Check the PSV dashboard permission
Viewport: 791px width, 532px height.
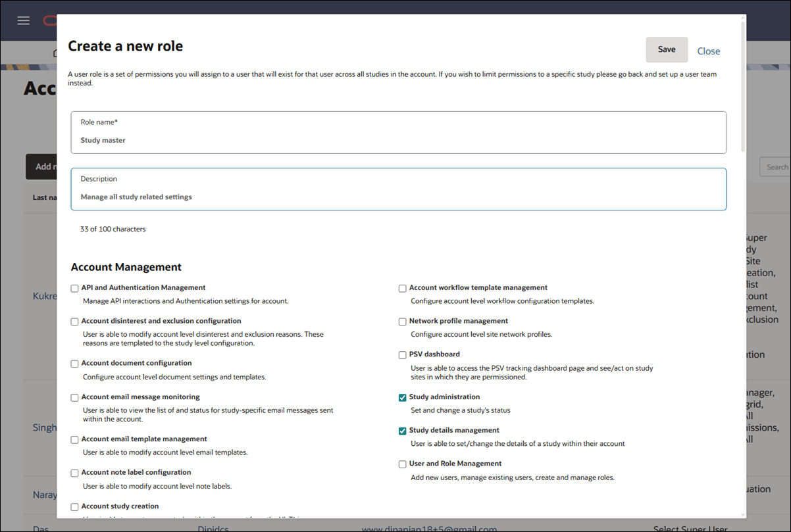(x=402, y=354)
